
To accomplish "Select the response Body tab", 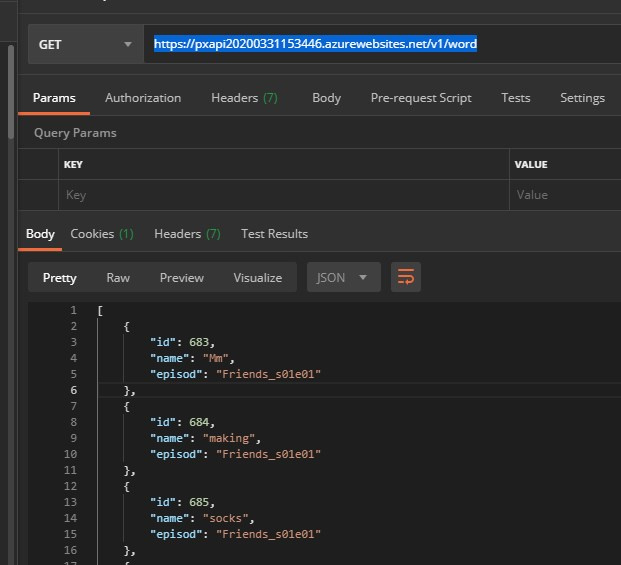I will pos(40,234).
